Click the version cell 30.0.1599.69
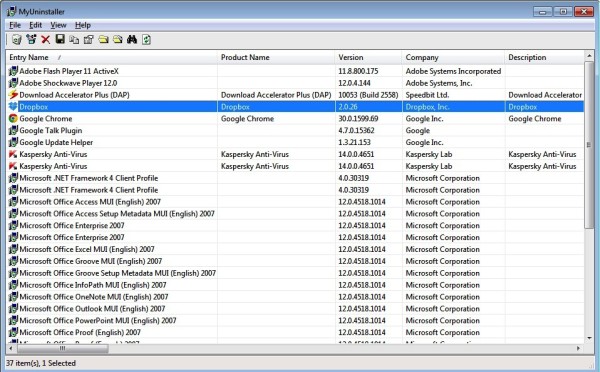The width and height of the screenshot is (600, 372). click(358, 119)
